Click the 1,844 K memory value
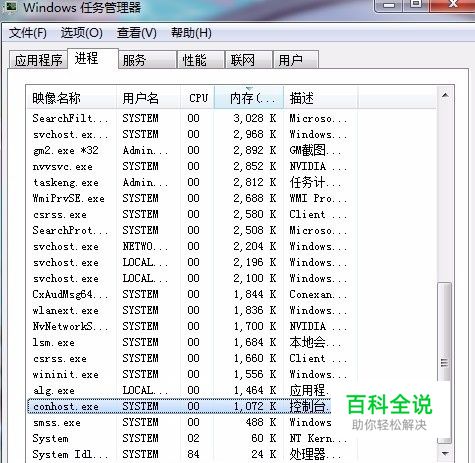 (255, 294)
